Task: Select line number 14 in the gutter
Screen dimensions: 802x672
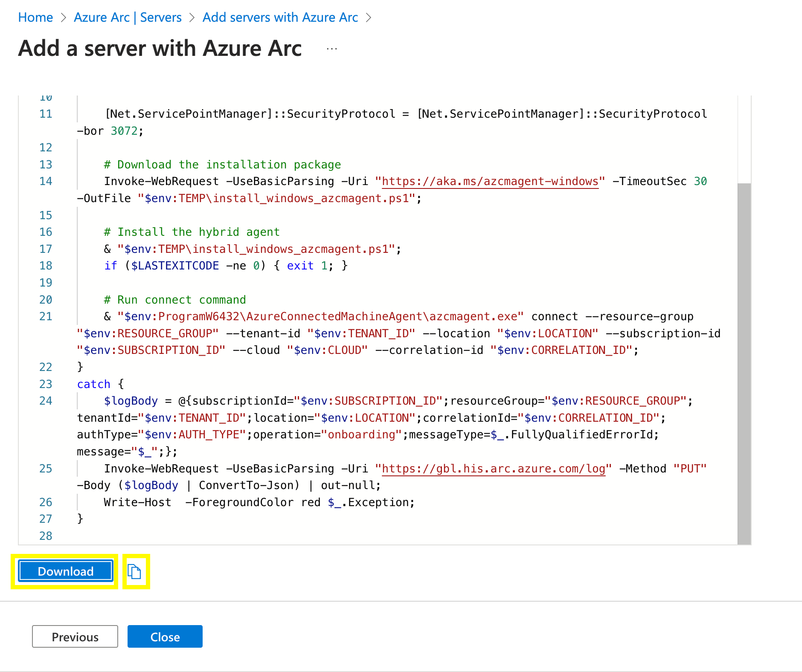Action: (x=46, y=181)
